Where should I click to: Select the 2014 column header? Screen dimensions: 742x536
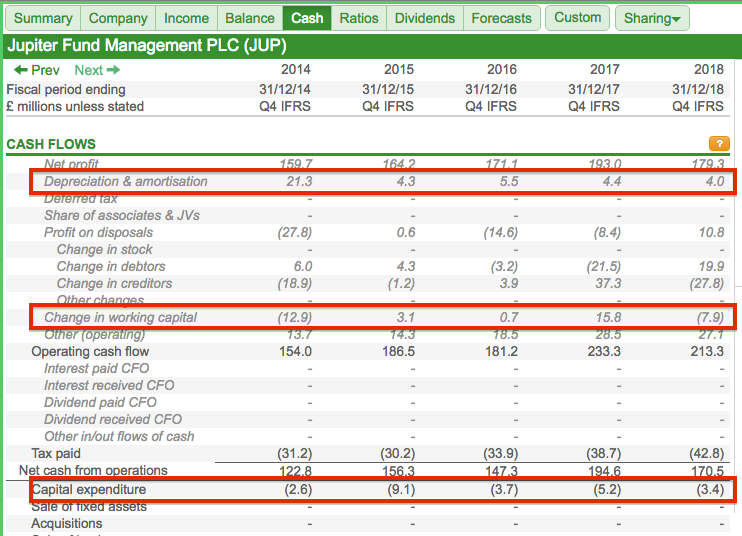coord(296,70)
